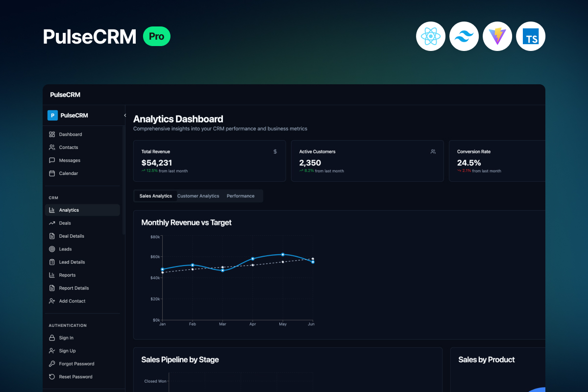
Task: Click the Sign Up user icon
Action: [x=52, y=351]
